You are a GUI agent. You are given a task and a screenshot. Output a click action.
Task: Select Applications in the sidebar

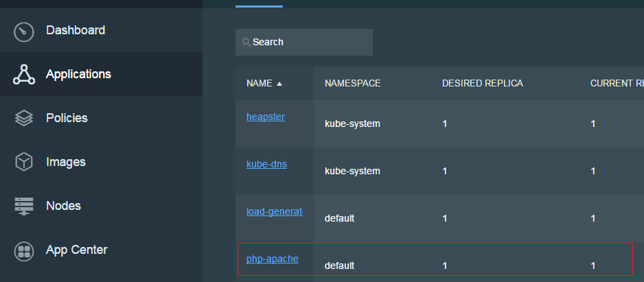point(78,74)
